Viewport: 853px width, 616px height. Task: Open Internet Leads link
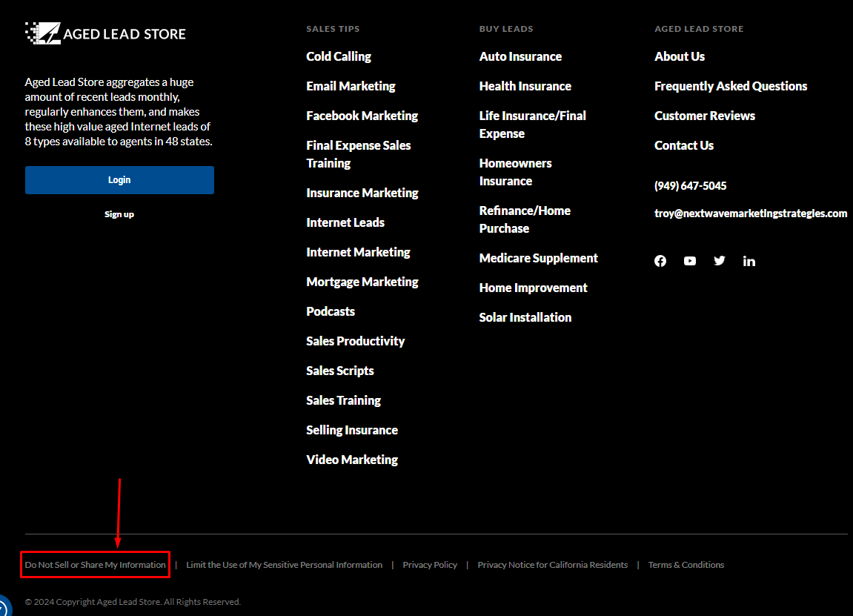tap(345, 222)
